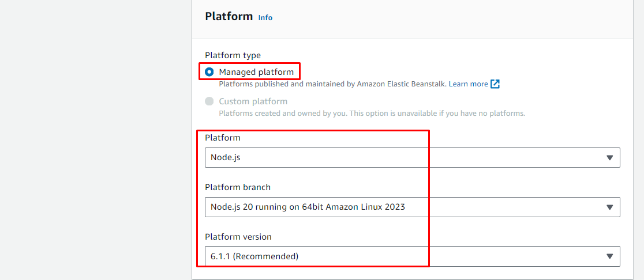644x280 pixels.
Task: Click the "Platform type" field label
Action: click(x=233, y=55)
